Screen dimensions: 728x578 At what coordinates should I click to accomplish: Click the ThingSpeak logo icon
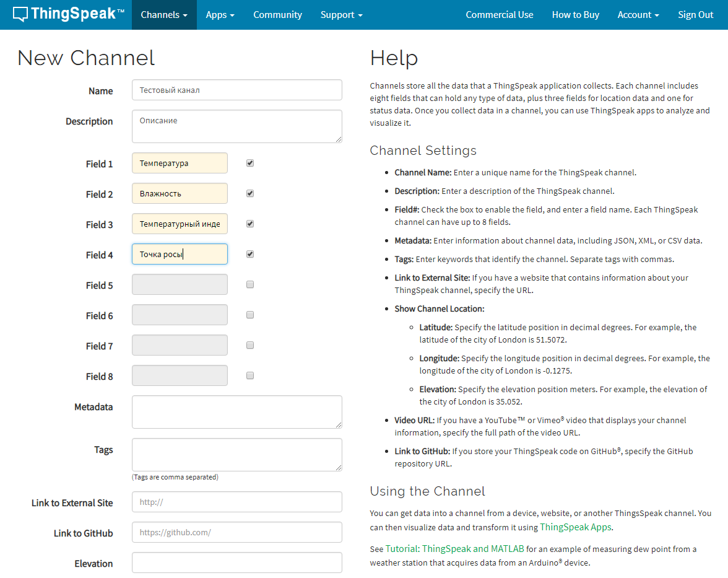pyautogui.click(x=20, y=14)
